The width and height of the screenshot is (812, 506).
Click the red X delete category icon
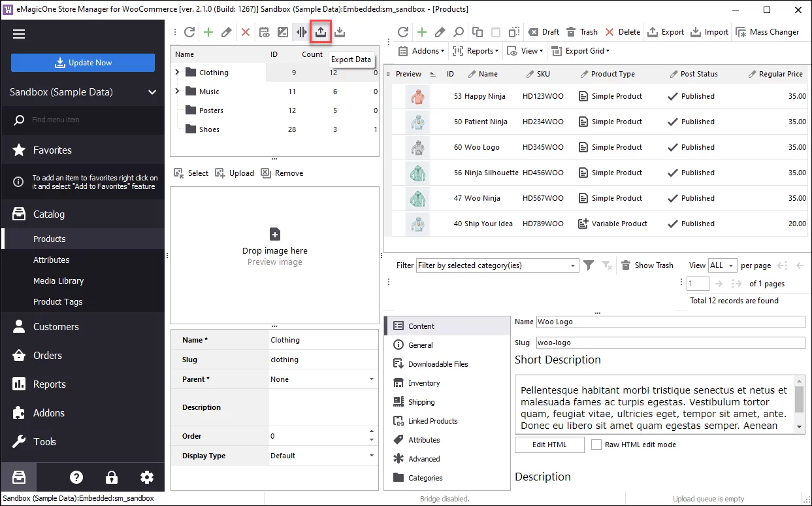click(246, 32)
